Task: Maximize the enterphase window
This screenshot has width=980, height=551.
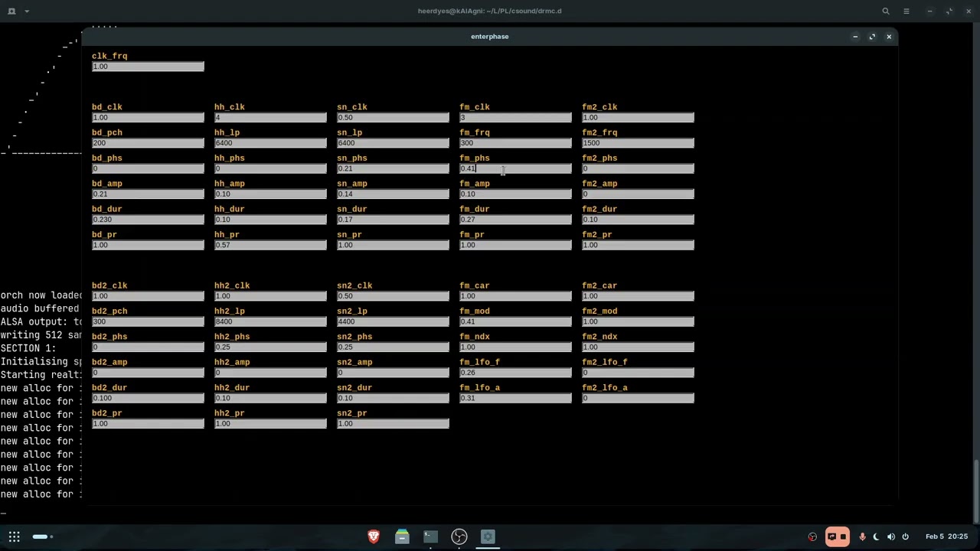Action: point(872,37)
